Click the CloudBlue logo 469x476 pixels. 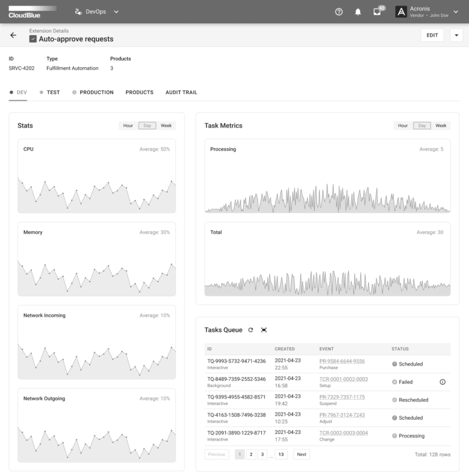32,12
